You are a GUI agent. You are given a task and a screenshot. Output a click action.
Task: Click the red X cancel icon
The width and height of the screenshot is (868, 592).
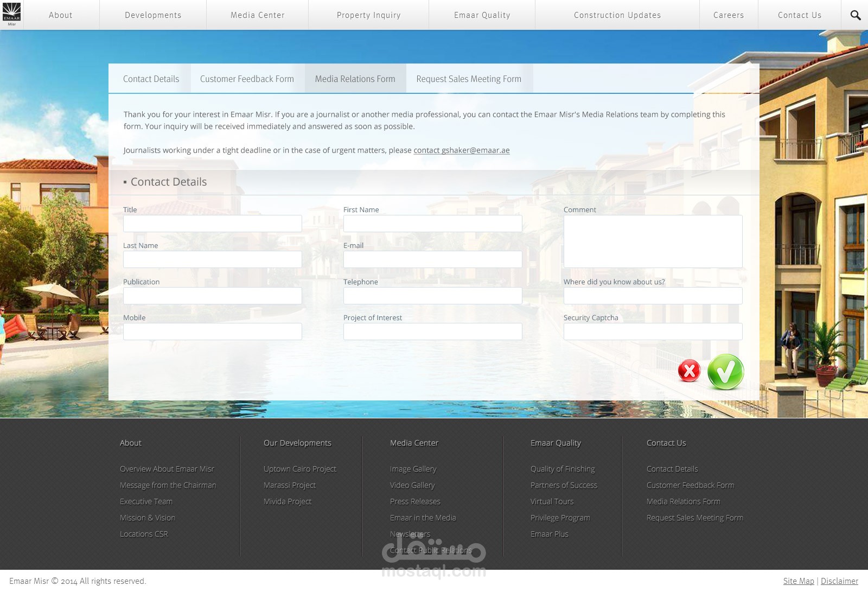pyautogui.click(x=690, y=371)
